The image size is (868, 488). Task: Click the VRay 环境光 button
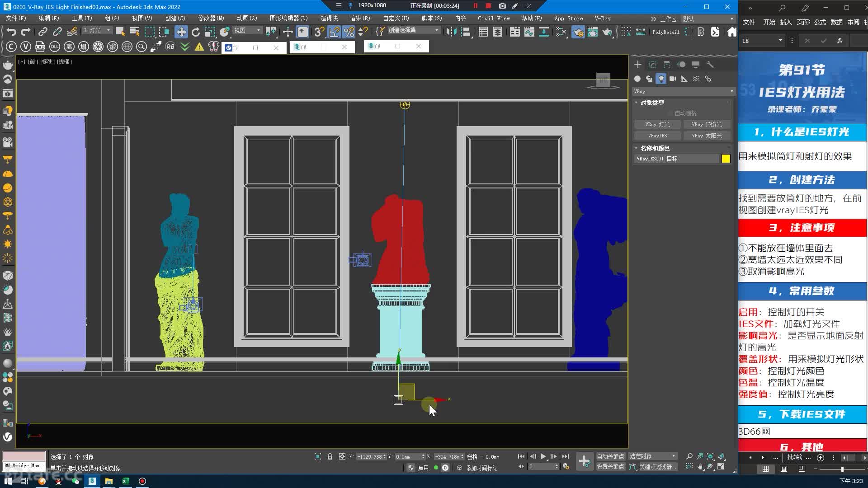click(x=707, y=124)
